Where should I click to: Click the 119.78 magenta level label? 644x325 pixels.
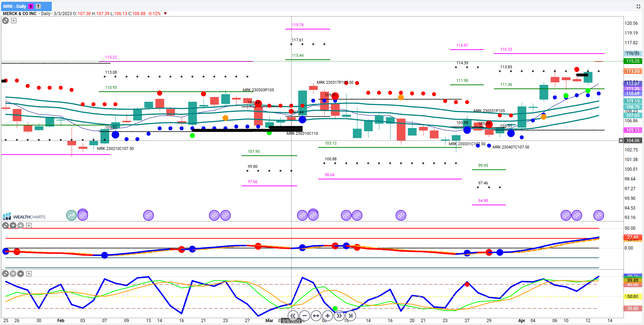click(297, 25)
